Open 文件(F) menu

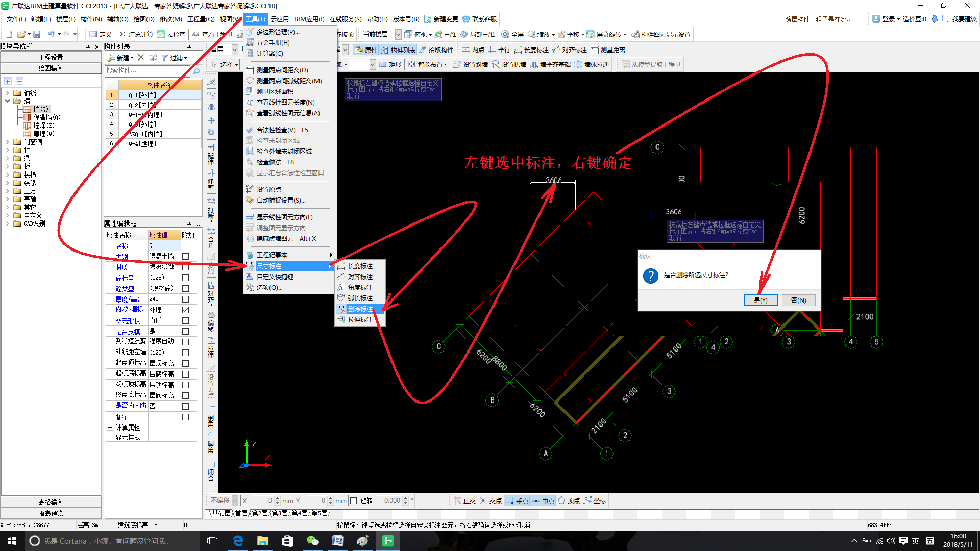point(16,19)
